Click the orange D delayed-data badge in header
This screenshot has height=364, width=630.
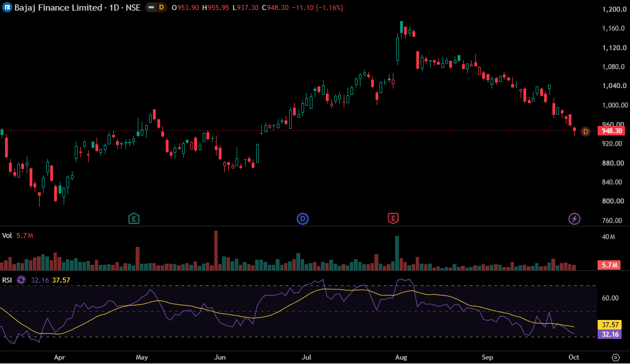coord(161,8)
